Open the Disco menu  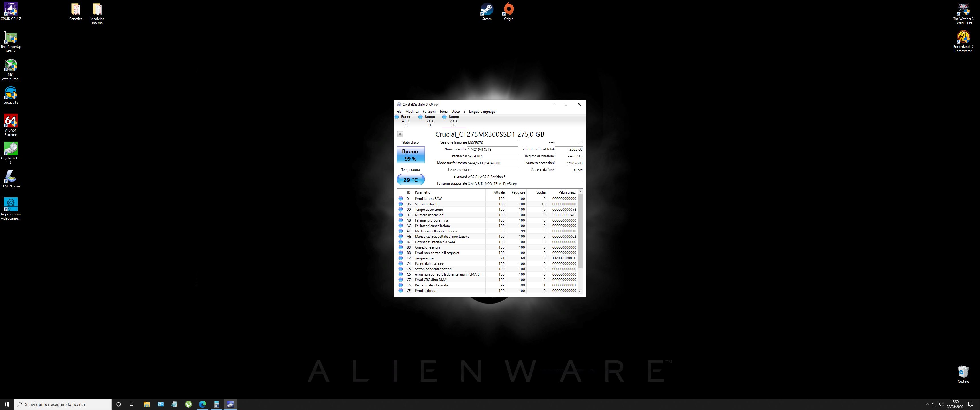[455, 111]
